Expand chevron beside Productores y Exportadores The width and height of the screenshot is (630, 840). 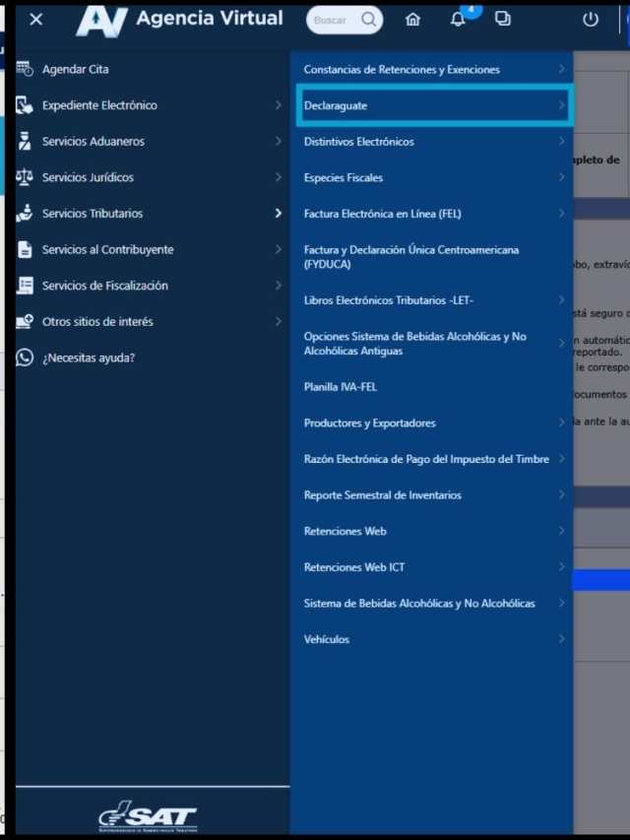tap(561, 422)
